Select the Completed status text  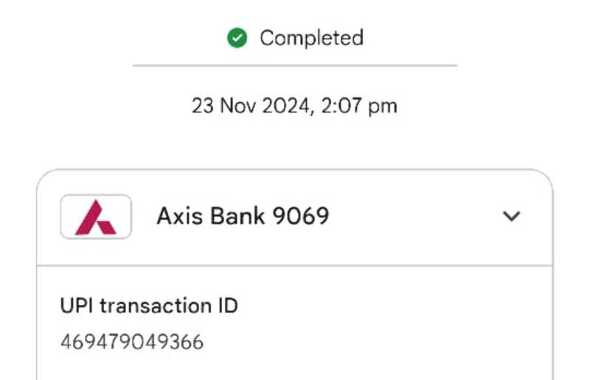(312, 38)
